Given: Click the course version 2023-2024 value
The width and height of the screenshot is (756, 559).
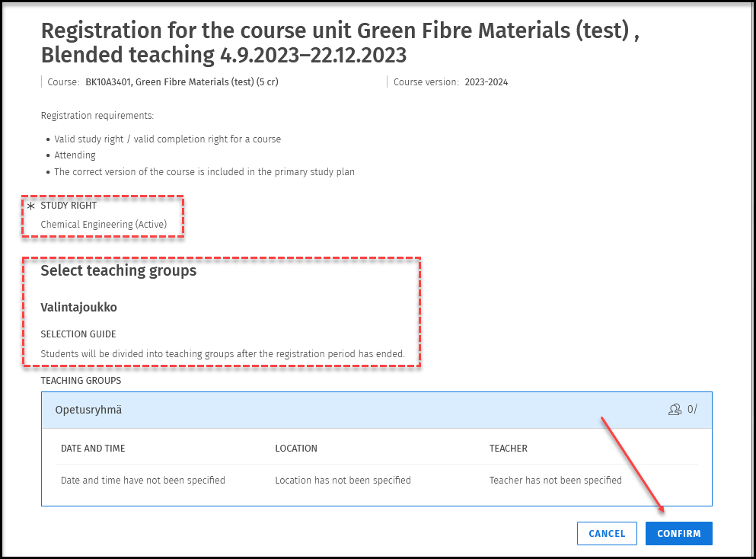Looking at the screenshot, I should click(486, 82).
